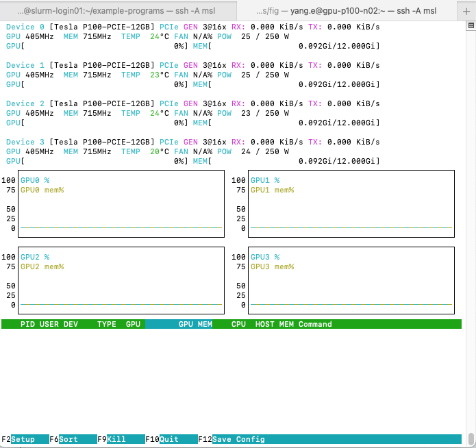This screenshot has height=448, width=476.
Task: Click the GPU2 mem% graph legend
Action: (42, 267)
